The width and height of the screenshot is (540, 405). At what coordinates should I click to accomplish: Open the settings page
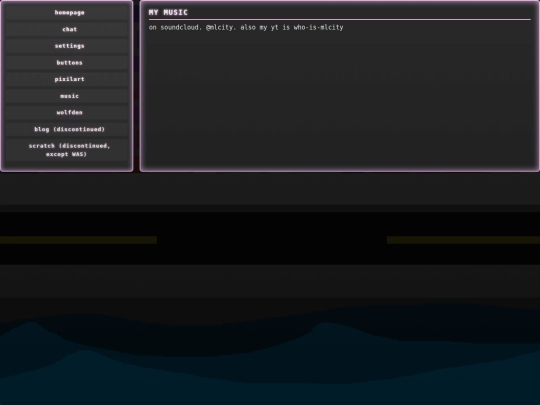(x=67, y=46)
